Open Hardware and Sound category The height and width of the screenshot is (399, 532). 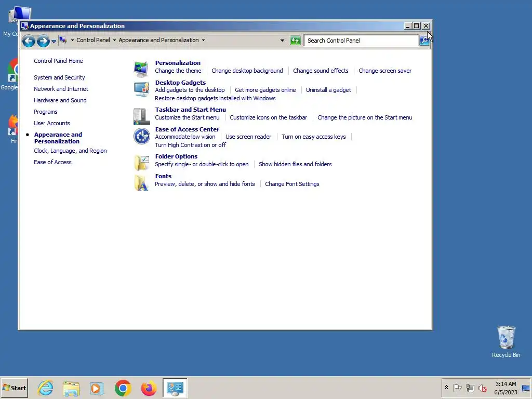pyautogui.click(x=60, y=100)
